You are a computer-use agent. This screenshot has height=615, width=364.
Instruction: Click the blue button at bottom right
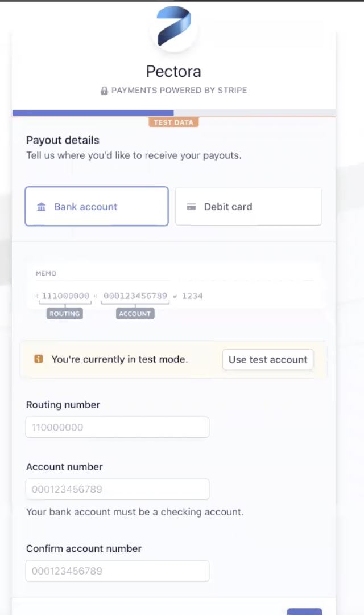pyautogui.click(x=304, y=612)
